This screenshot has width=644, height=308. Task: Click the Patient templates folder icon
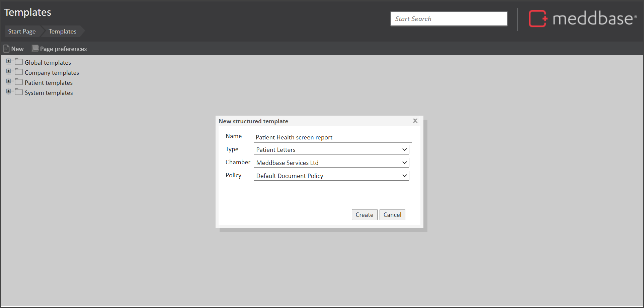[19, 82]
